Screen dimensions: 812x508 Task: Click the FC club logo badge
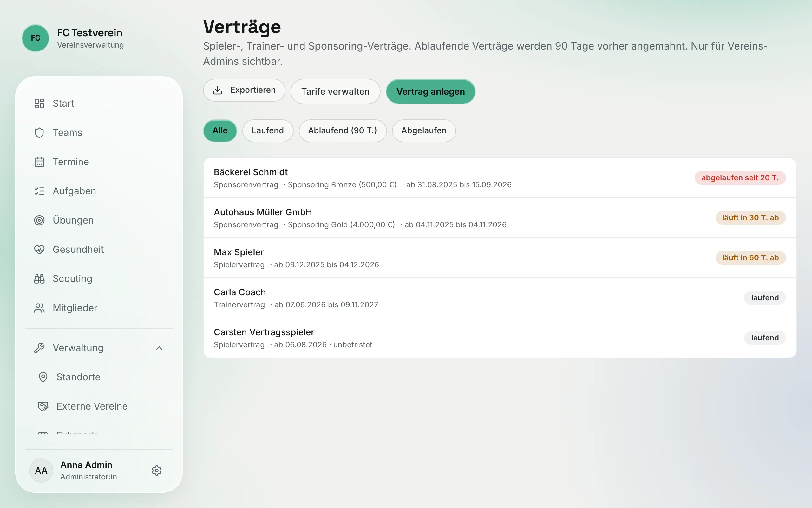[36, 38]
